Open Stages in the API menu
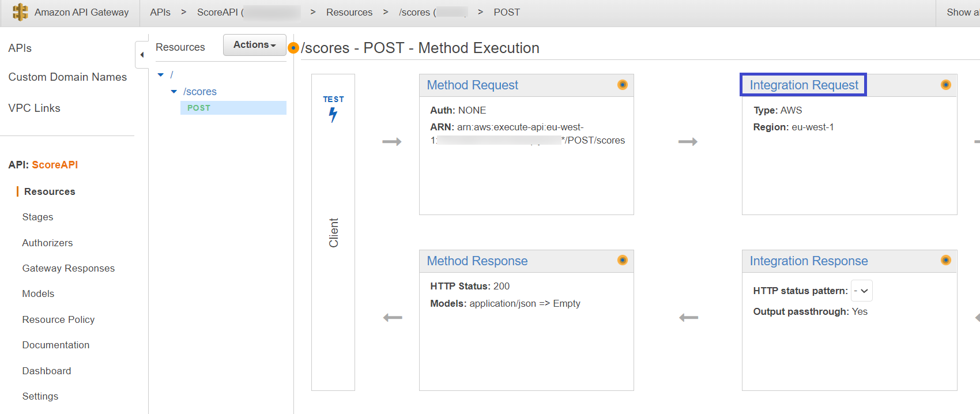 pos(37,217)
